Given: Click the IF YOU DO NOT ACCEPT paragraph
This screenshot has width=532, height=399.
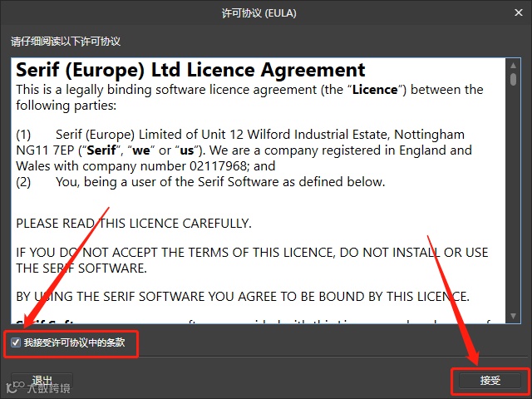Looking at the screenshot, I should 252,260.
